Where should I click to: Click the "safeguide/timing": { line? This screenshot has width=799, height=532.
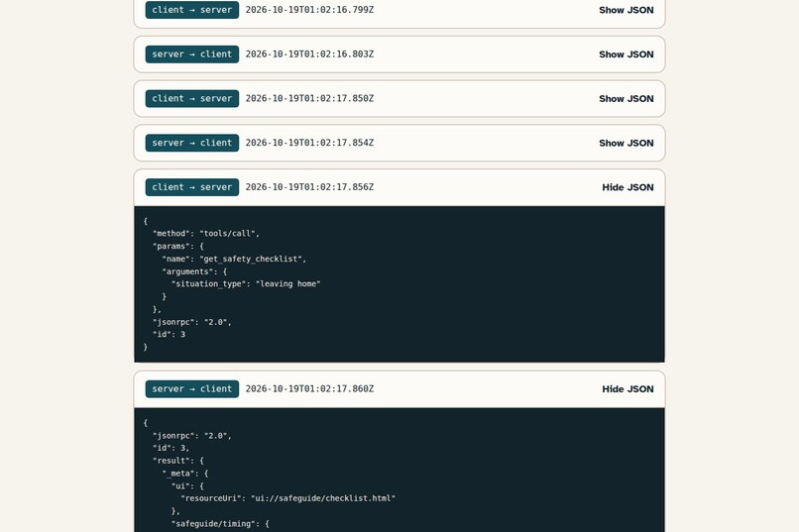click(220, 523)
